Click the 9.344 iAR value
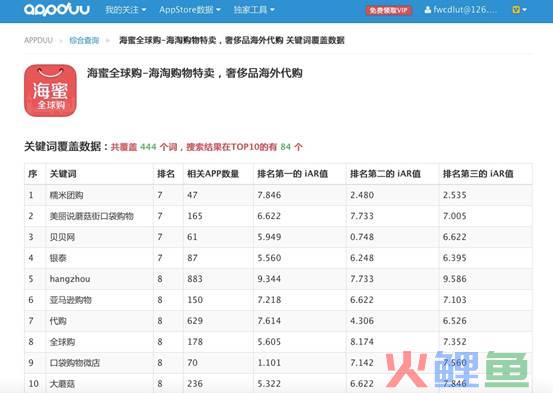This screenshot has width=553, height=393. (x=269, y=279)
